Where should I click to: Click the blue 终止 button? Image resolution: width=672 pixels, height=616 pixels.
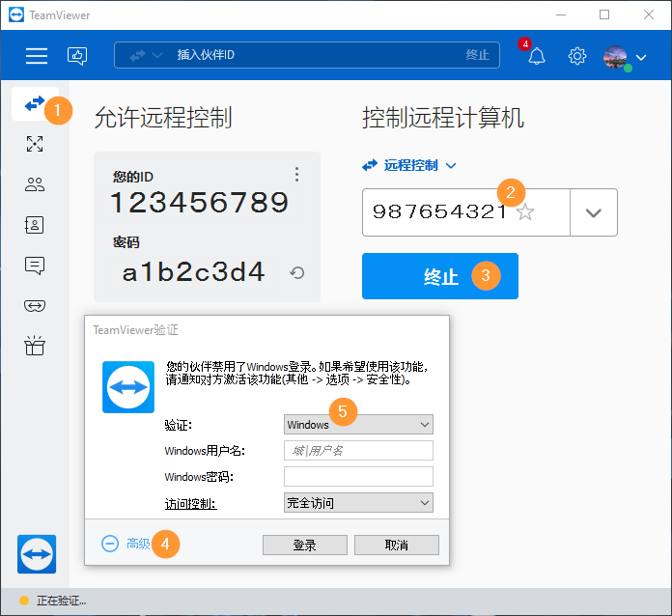[x=440, y=276]
